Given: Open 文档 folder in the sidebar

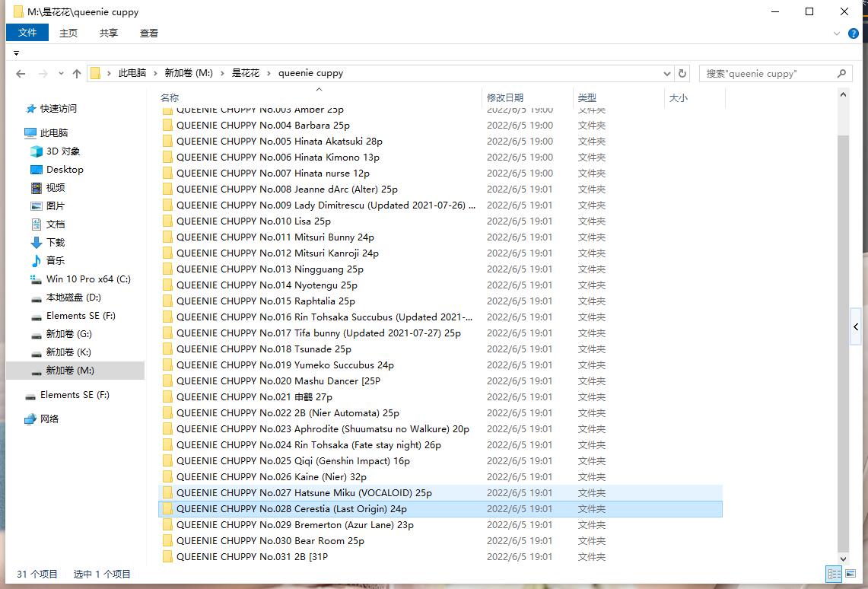Looking at the screenshot, I should [48, 224].
